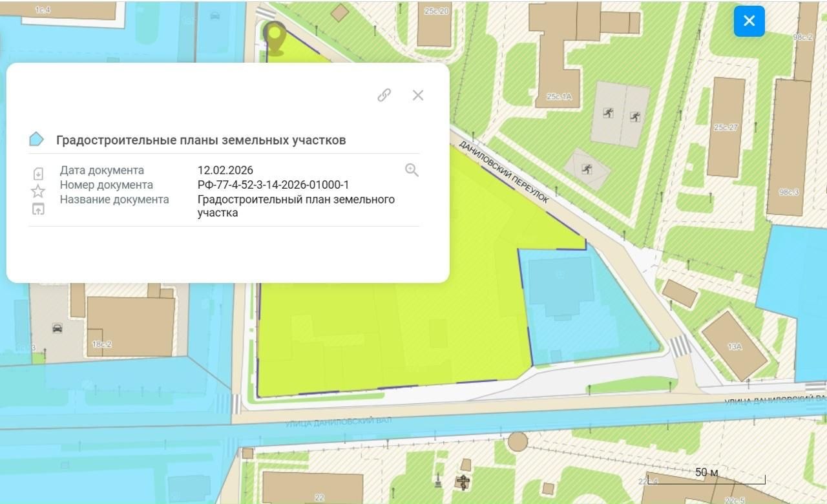The image size is (827, 504).
Task: Click the document number РФ-77-4-52-3-14-2026-01000-1
Action: pos(273,185)
